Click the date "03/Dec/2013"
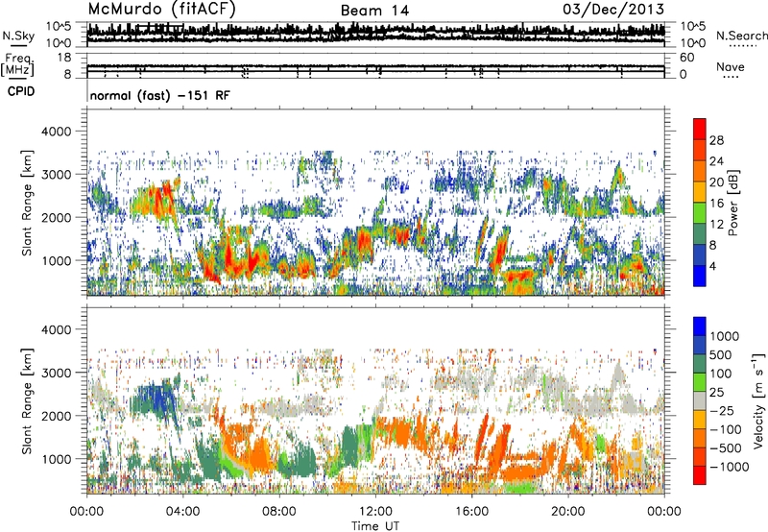 (x=613, y=9)
